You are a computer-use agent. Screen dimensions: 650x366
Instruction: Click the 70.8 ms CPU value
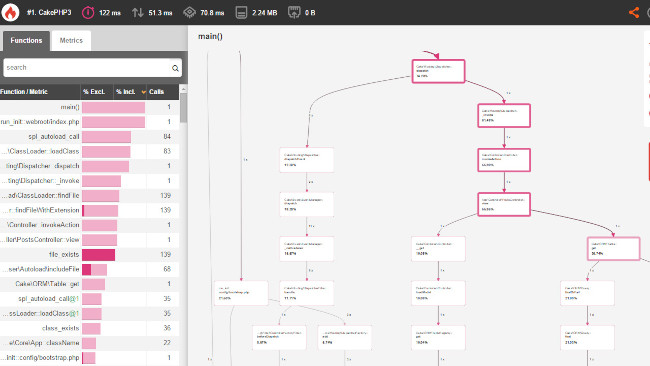[212, 13]
